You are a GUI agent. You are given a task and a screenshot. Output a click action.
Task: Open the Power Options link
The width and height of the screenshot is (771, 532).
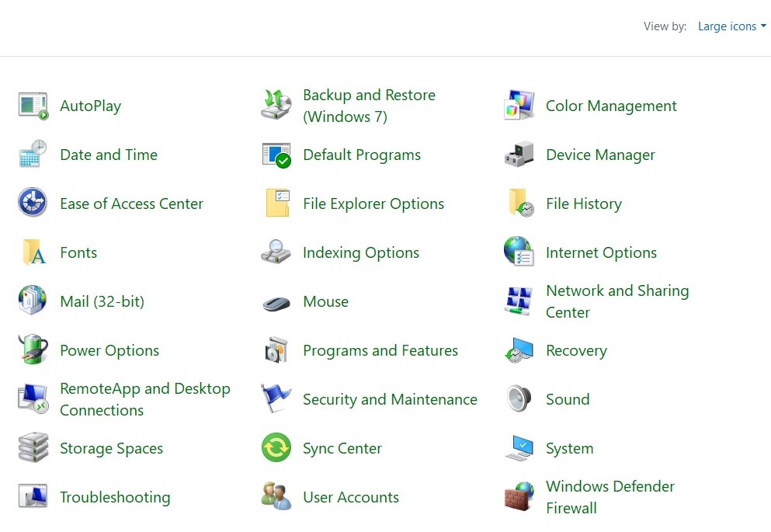(x=109, y=350)
